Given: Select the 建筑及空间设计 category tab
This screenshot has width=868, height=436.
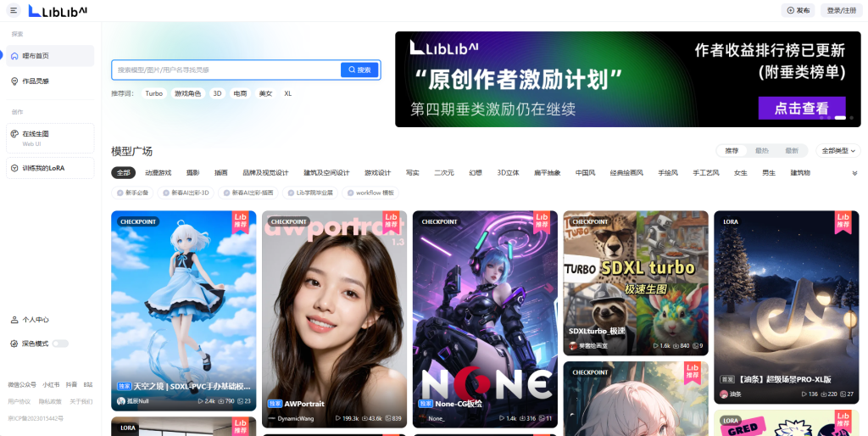Looking at the screenshot, I should tap(326, 173).
